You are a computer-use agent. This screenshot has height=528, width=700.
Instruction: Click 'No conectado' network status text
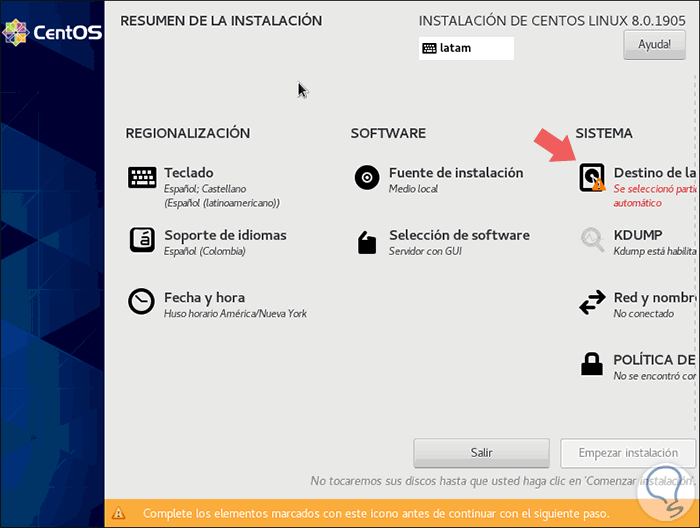(643, 314)
